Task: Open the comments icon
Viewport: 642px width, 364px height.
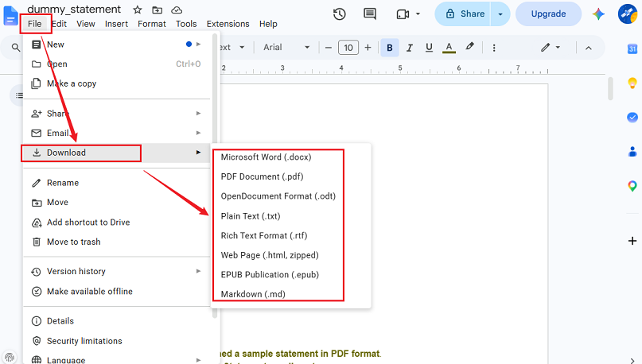Action: [x=370, y=14]
